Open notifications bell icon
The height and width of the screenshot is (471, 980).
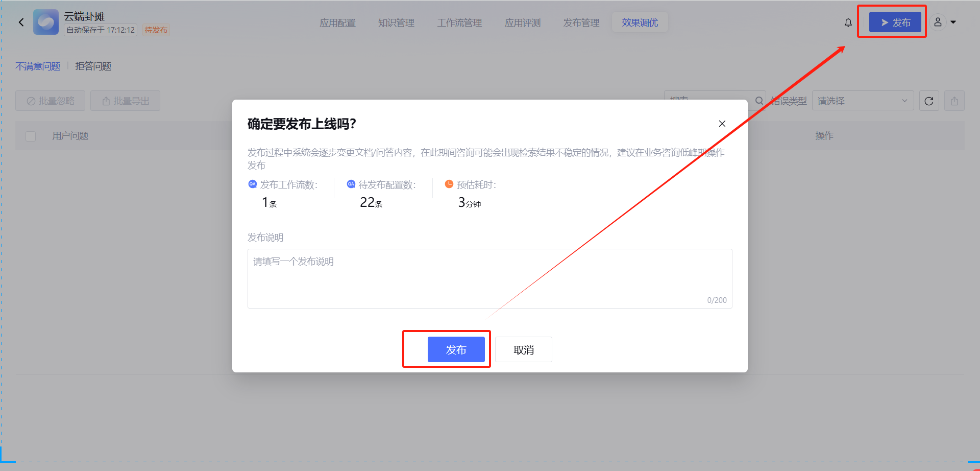click(848, 22)
